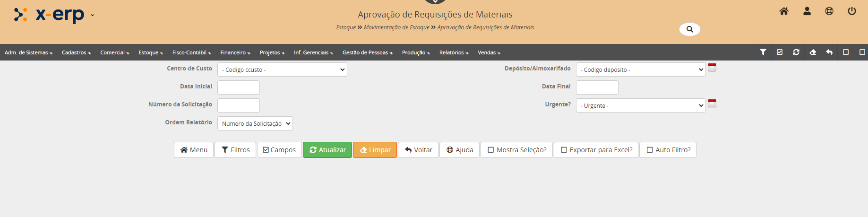Toggle Exportar para Excel checkbox

point(564,150)
